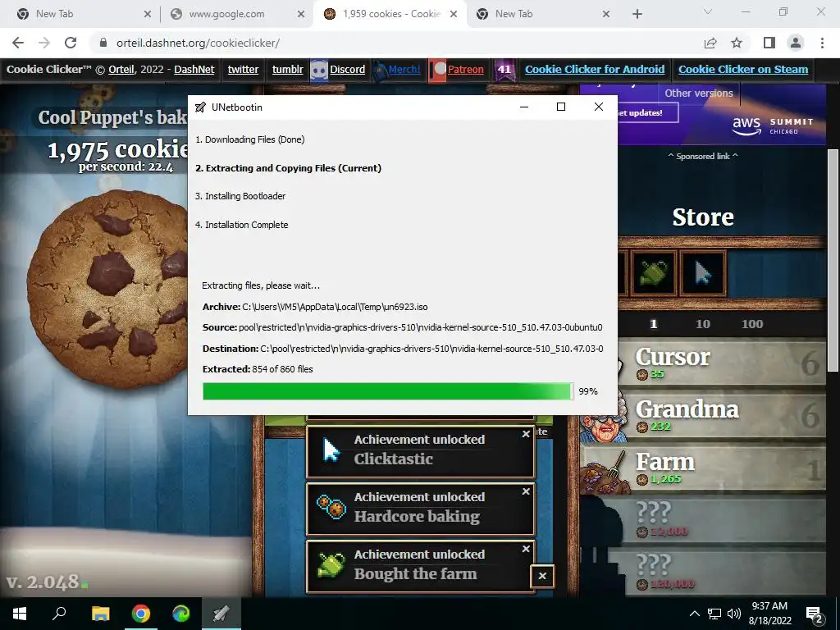840x630 pixels.
Task: Open the Bought the farm achievement icon
Action: [331, 564]
